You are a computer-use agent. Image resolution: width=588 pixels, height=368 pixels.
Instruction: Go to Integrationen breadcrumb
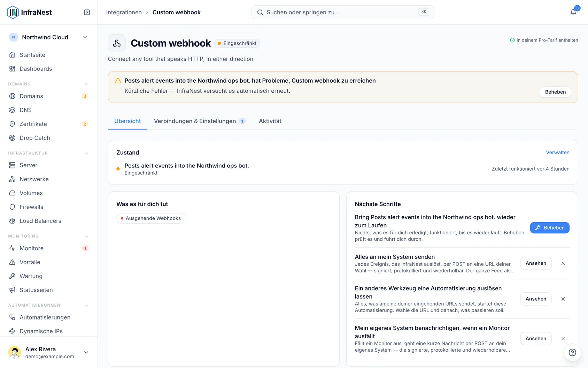coord(124,12)
